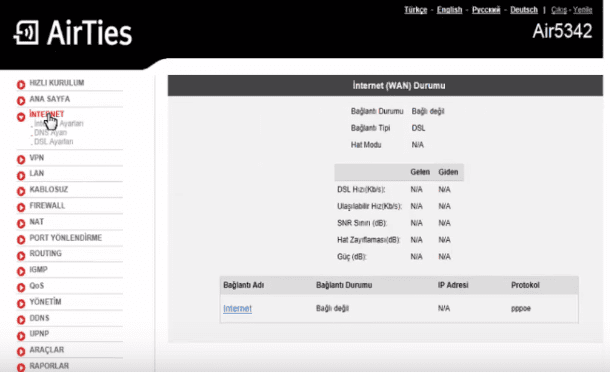Viewport: 610px width, 372px height.
Task: Switch language to Deutsch
Action: click(x=524, y=10)
